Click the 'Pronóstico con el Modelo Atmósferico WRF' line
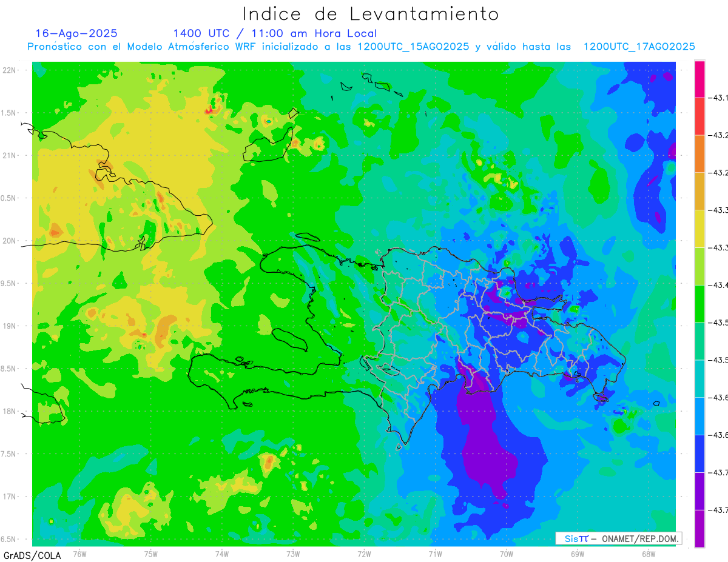This screenshot has height=562, width=728. [x=361, y=47]
